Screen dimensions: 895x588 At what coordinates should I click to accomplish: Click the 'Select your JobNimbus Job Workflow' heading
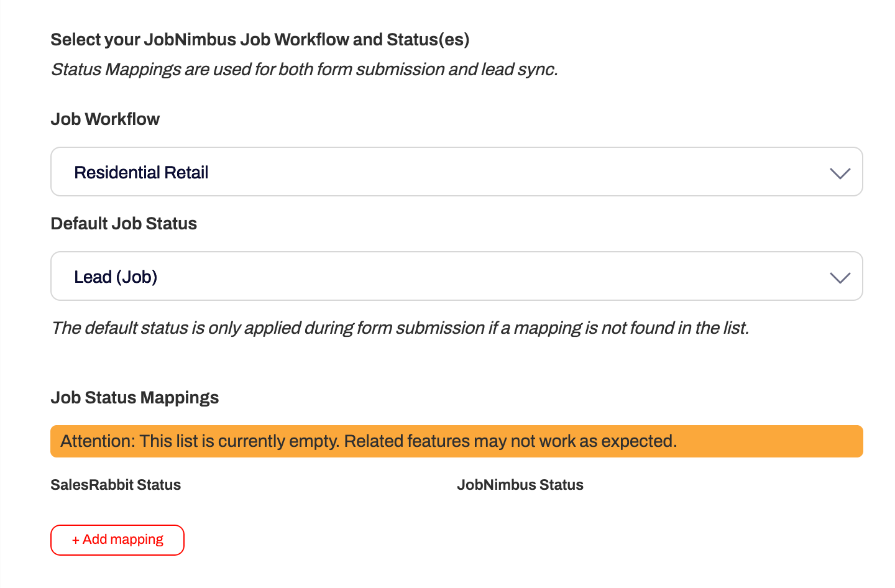(260, 40)
